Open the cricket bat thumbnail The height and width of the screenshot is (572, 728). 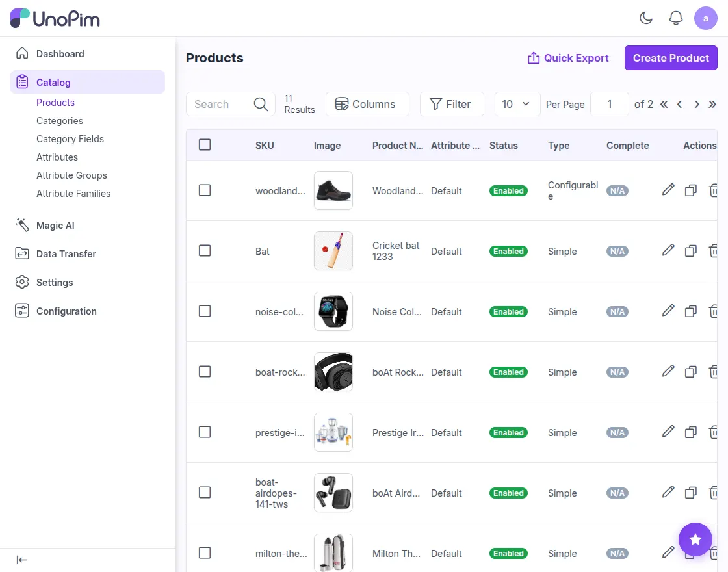point(333,251)
